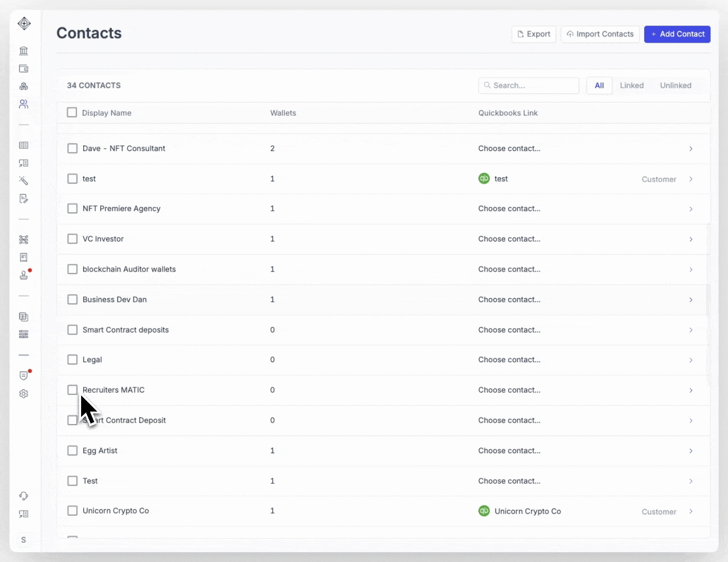Switch to the Linked filter tab
728x562 pixels.
tap(631, 85)
